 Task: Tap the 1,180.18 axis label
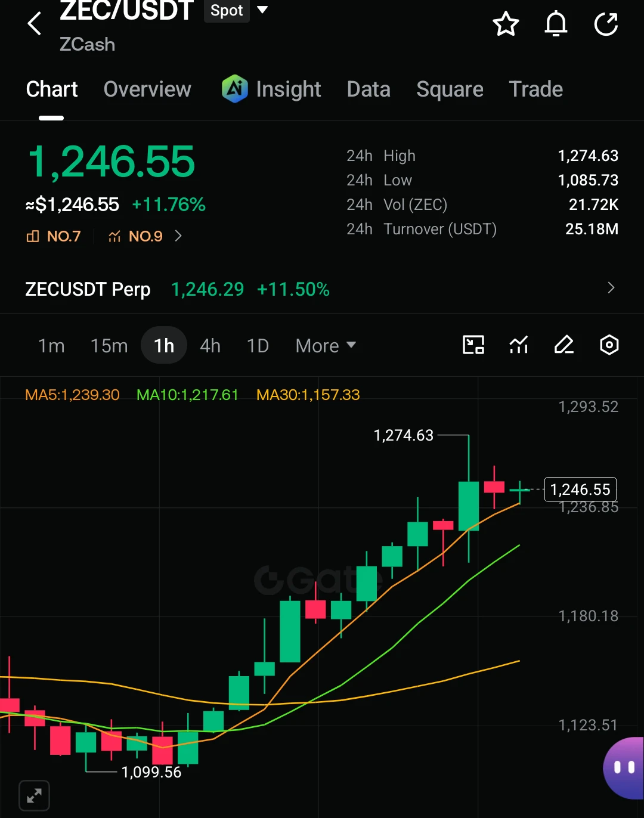click(588, 616)
